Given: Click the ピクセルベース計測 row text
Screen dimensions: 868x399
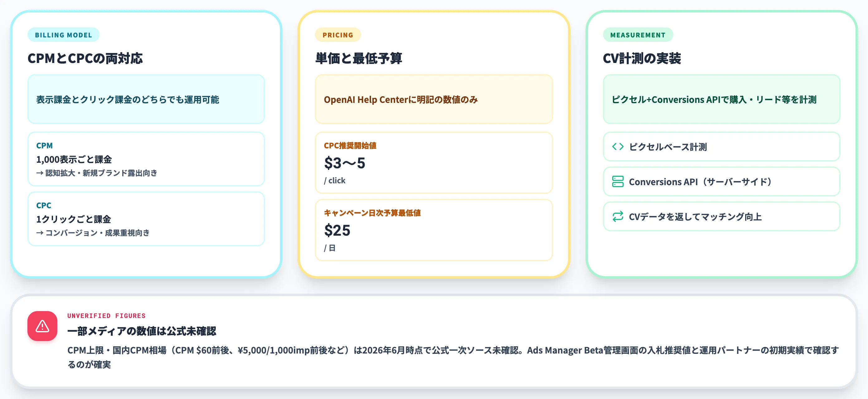Looking at the screenshot, I should tap(668, 147).
